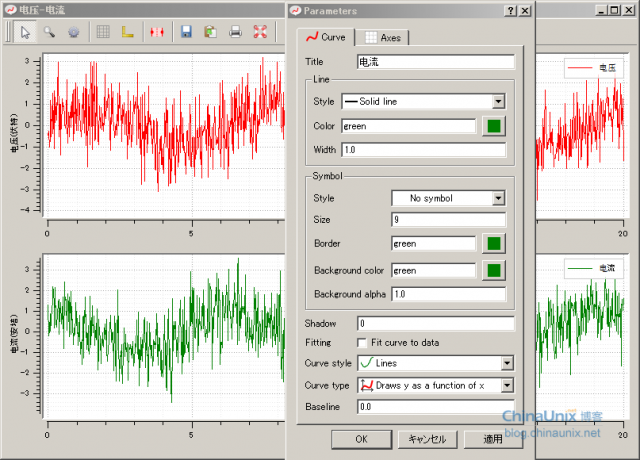This screenshot has width=640, height=460.
Task: Click the red cross rescale icon
Action: click(x=260, y=32)
